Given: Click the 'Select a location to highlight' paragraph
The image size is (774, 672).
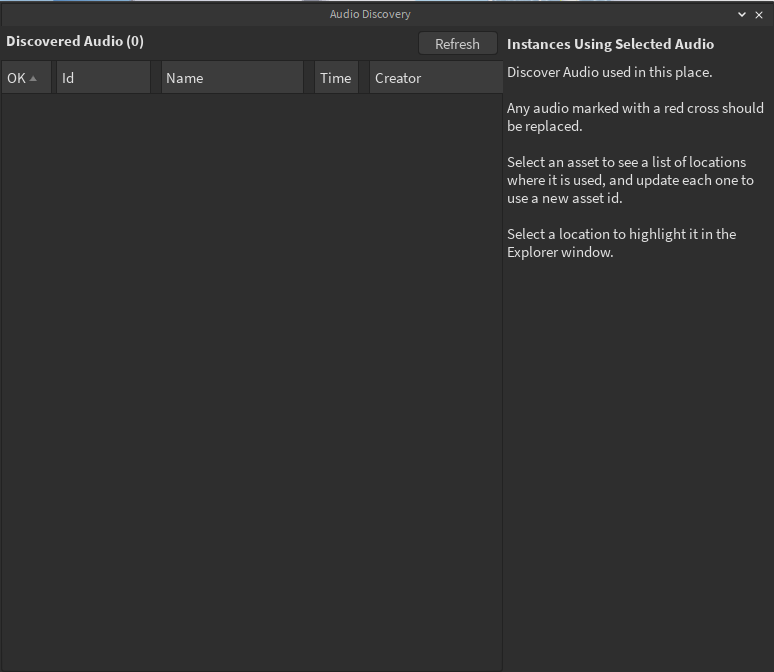Looking at the screenshot, I should [x=621, y=243].
